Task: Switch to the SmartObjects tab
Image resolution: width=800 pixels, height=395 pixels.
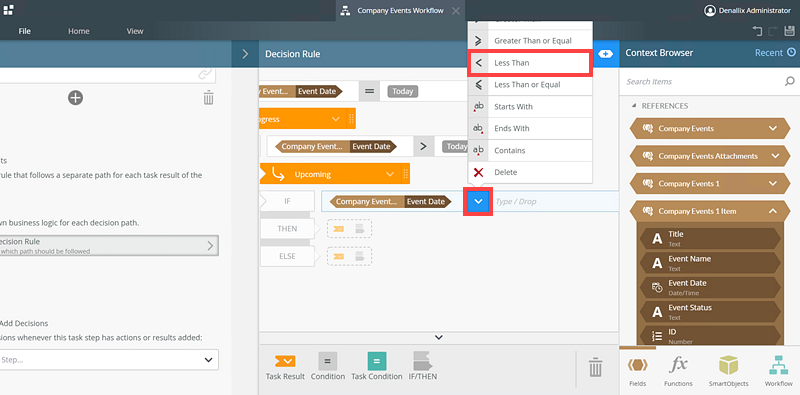Action: (729, 372)
